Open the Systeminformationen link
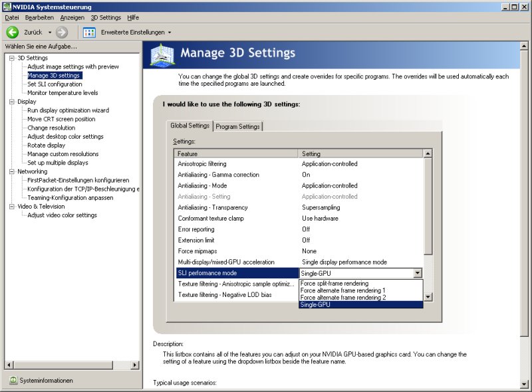This screenshot has width=532, height=392. pos(46,381)
